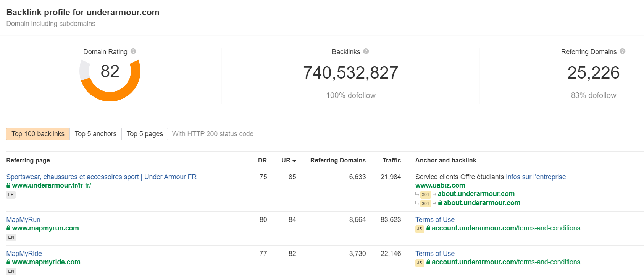Click the Anchor and backlink column header
Viewport: 644px width, 278px height.
point(445,161)
